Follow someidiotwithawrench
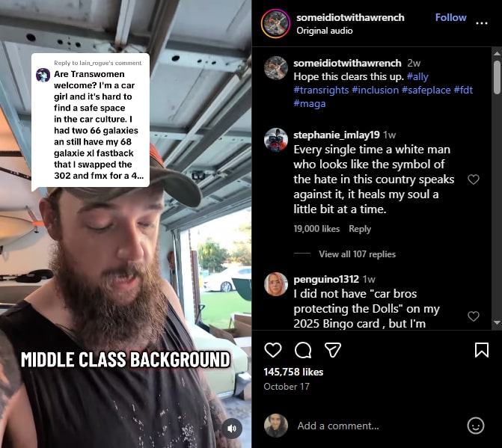 [x=450, y=18]
